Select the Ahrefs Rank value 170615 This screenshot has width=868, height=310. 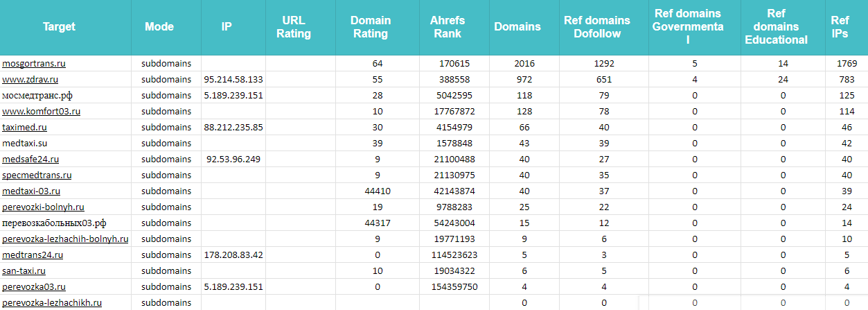[454, 64]
